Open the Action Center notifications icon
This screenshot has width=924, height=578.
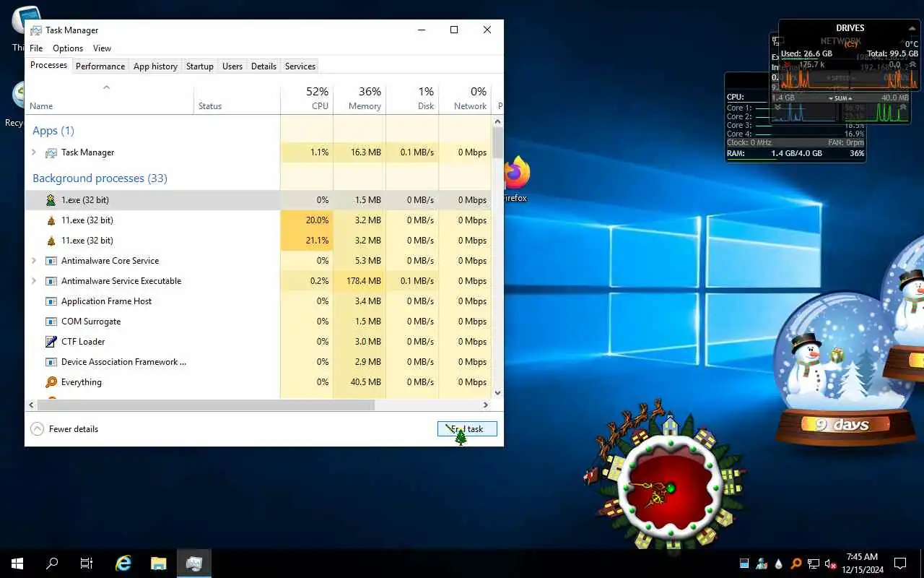coord(900,564)
